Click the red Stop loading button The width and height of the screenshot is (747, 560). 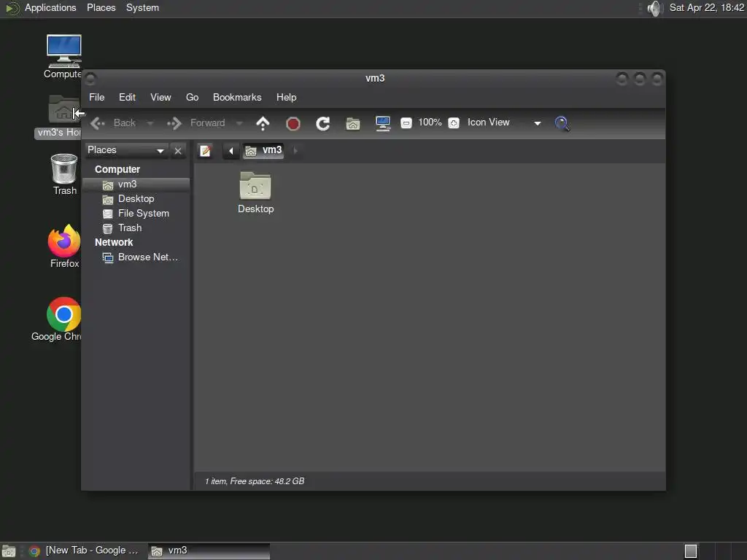293,124
